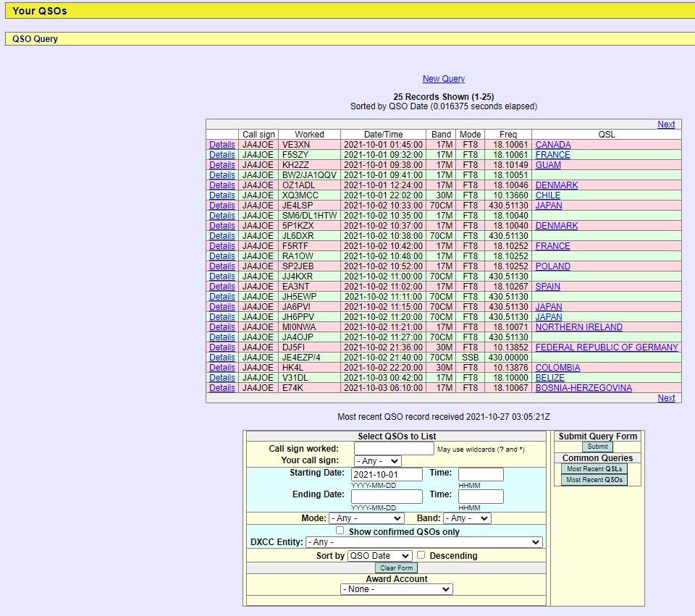Open the Sort by dropdown

coord(379,556)
